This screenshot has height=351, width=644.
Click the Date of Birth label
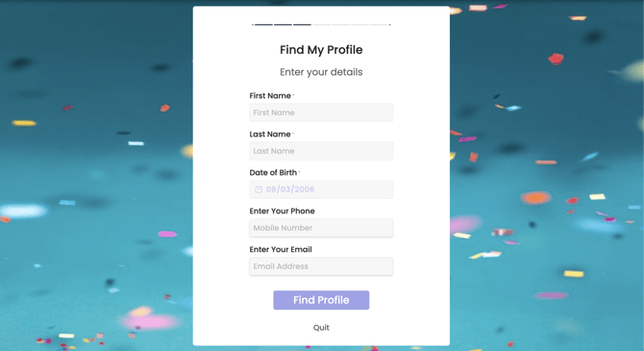tap(273, 173)
